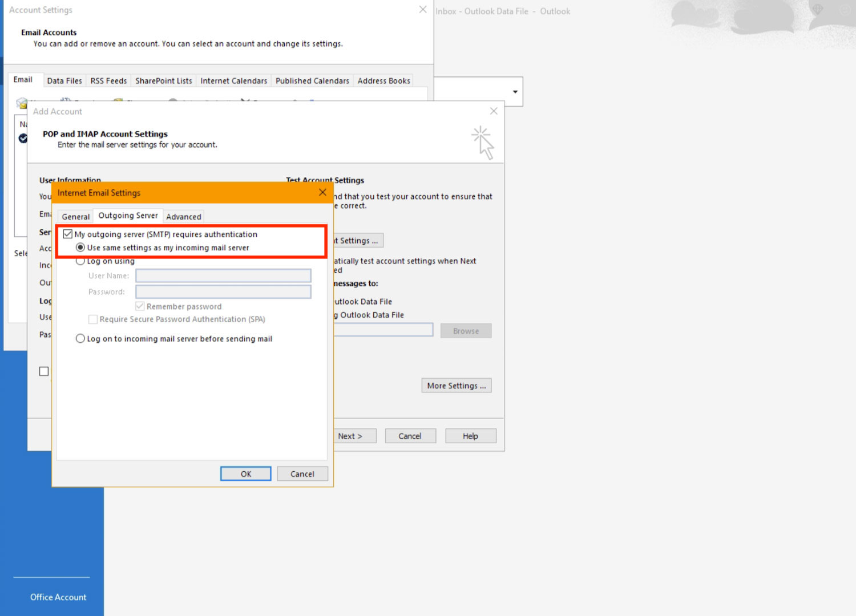Click the Next button in Add Account

(x=350, y=436)
